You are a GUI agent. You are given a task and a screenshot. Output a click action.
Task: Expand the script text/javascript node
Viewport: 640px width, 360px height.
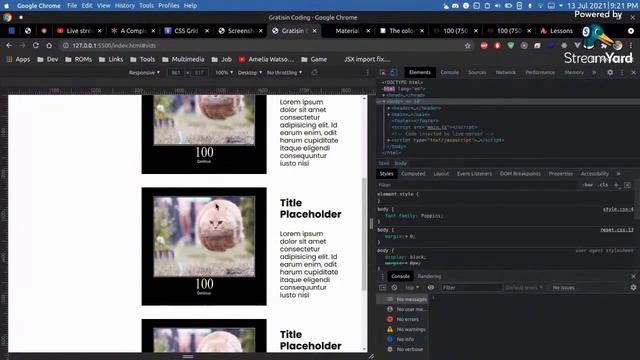[389, 140]
